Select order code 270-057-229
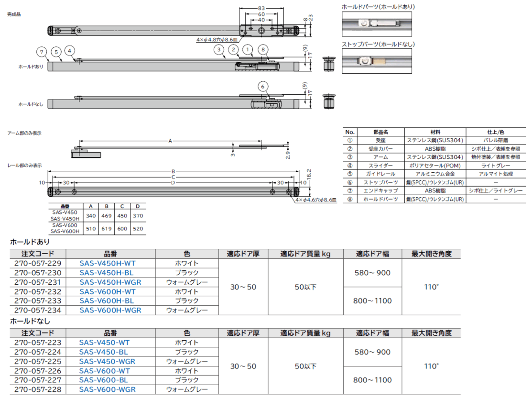Screen dimensions: 532x400 coord(38,264)
